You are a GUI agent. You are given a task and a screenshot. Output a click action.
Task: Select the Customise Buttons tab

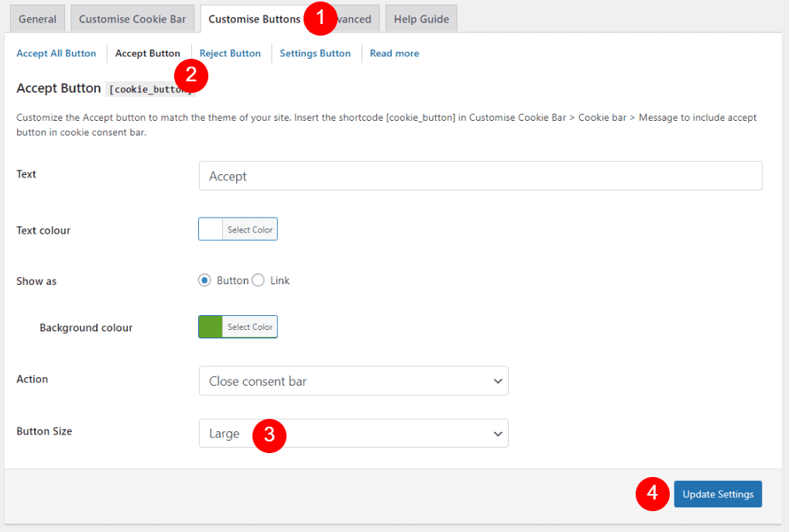pos(254,19)
